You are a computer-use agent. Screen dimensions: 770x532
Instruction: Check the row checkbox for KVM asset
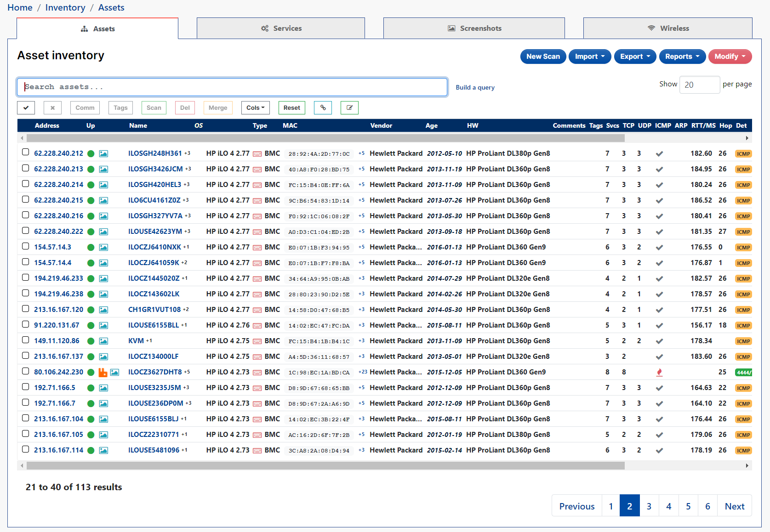coord(26,340)
